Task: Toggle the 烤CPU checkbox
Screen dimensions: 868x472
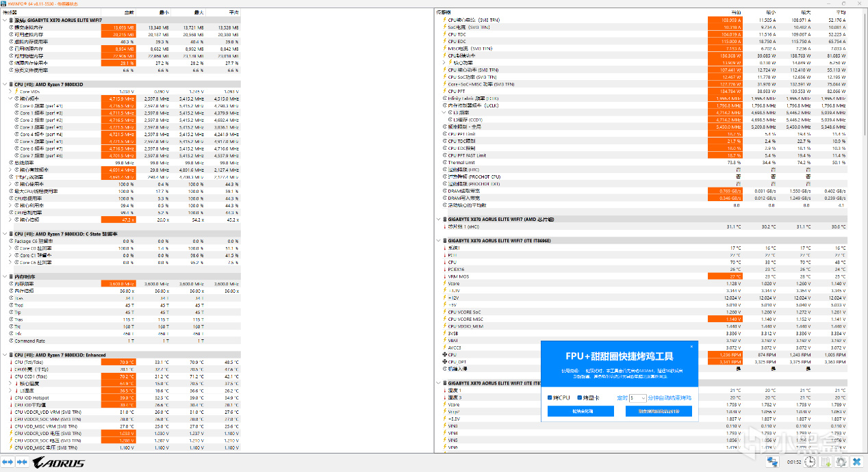Action: (550, 397)
